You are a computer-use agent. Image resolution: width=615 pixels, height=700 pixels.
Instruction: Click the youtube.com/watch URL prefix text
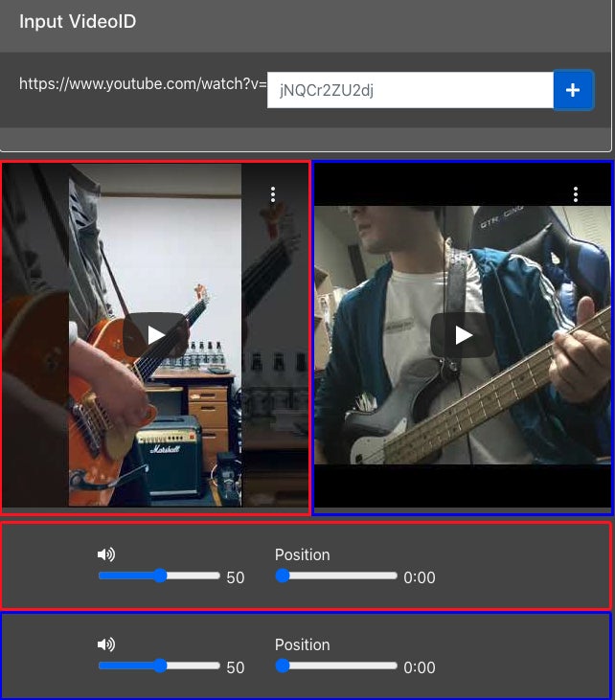142,83
